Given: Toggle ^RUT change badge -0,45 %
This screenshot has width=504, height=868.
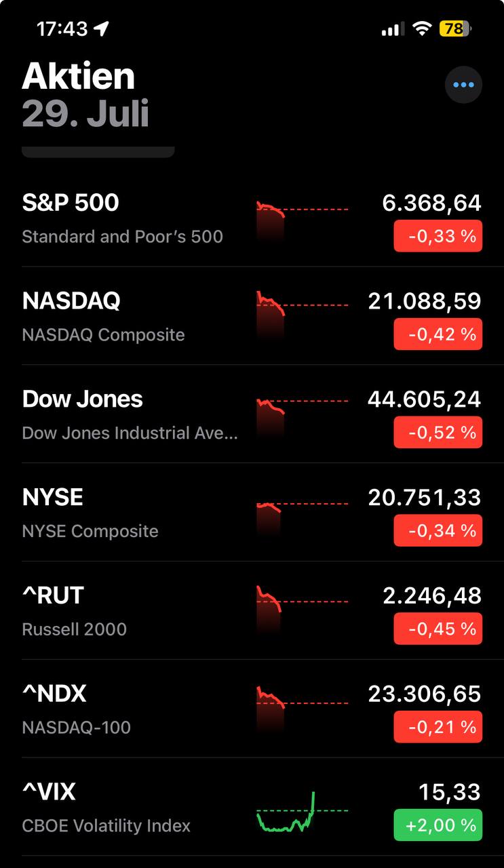Looking at the screenshot, I should [x=438, y=629].
